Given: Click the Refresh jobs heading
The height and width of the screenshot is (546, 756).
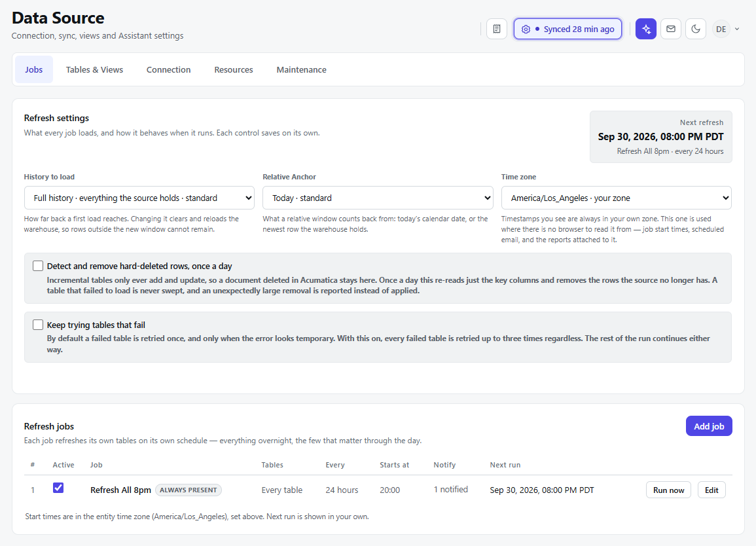Looking at the screenshot, I should 48,426.
